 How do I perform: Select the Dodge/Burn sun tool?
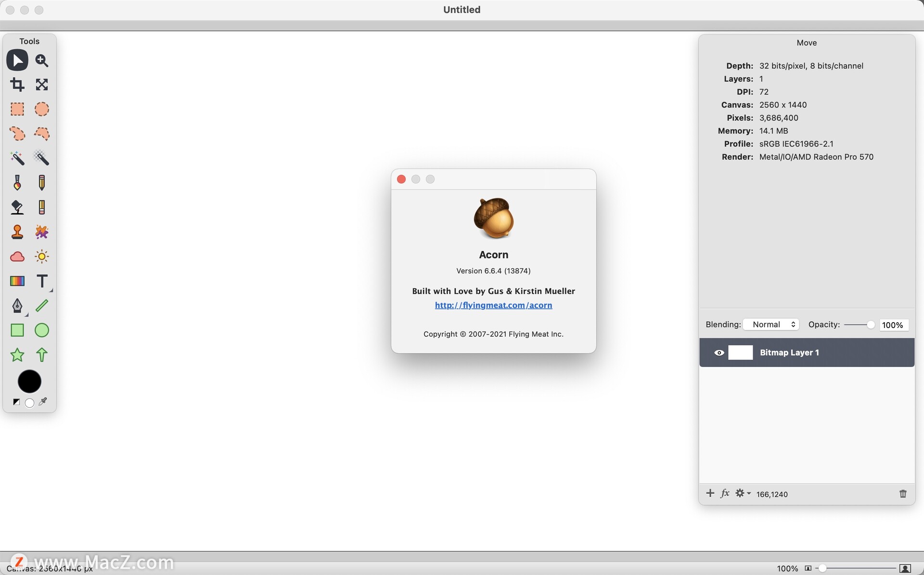(42, 256)
